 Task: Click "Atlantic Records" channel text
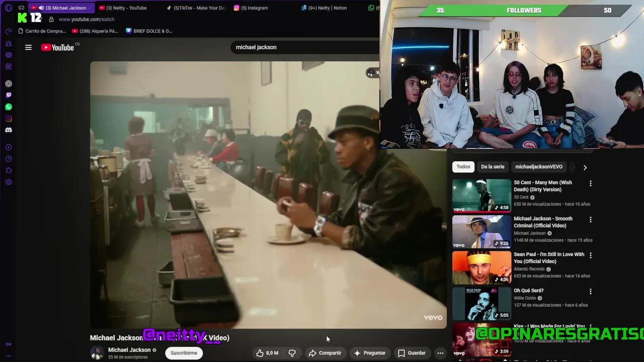coord(529,269)
